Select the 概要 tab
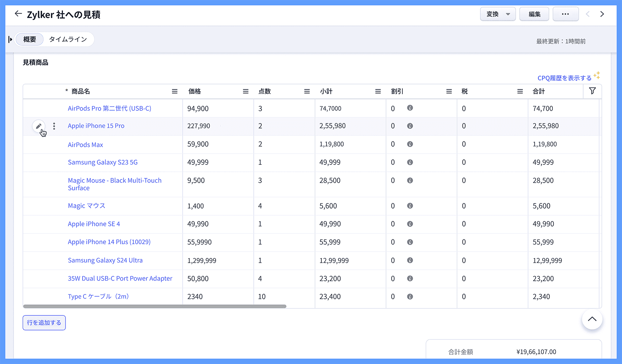Viewport: 622px width, 364px height. pos(30,39)
